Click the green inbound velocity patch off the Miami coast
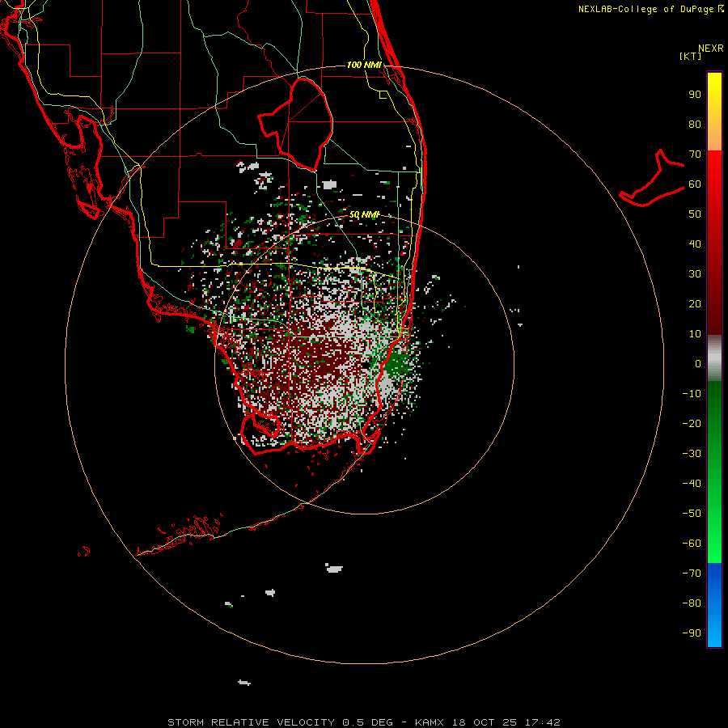728x728 pixels. (x=396, y=366)
